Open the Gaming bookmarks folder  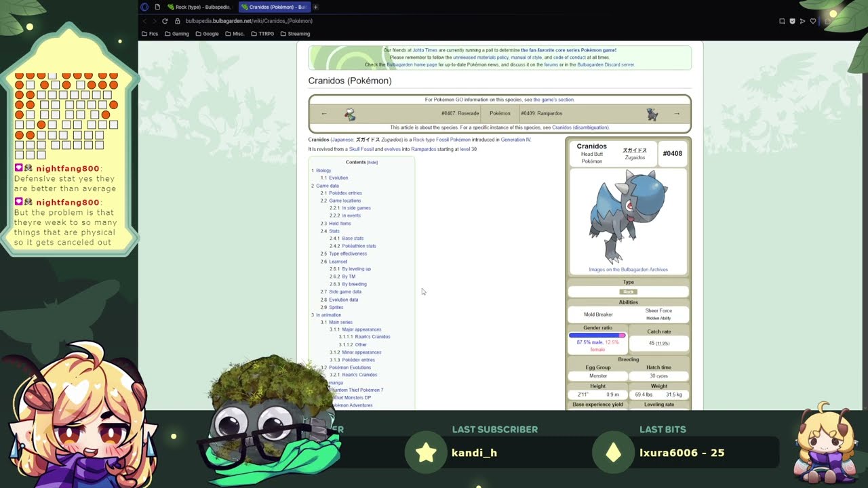tap(176, 34)
